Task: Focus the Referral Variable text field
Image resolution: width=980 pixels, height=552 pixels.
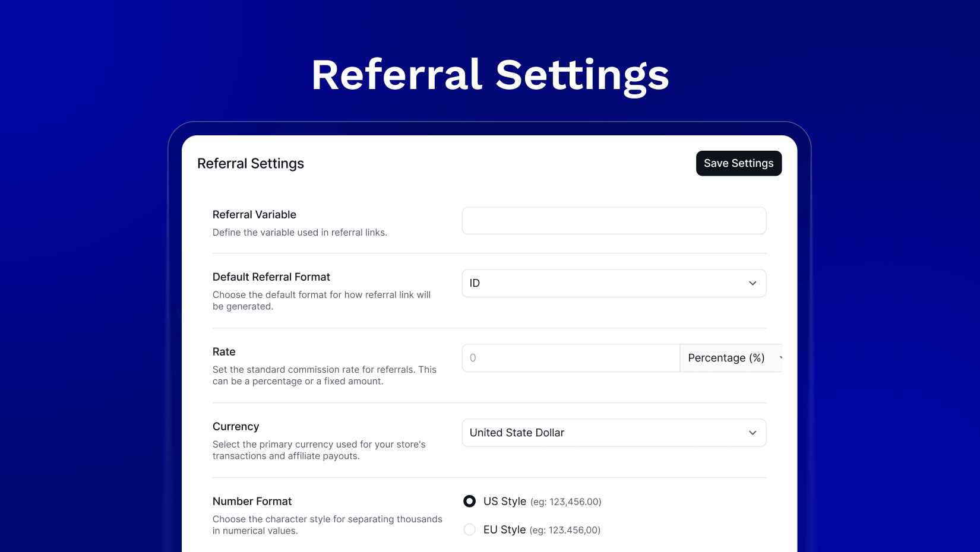Action: pos(614,221)
